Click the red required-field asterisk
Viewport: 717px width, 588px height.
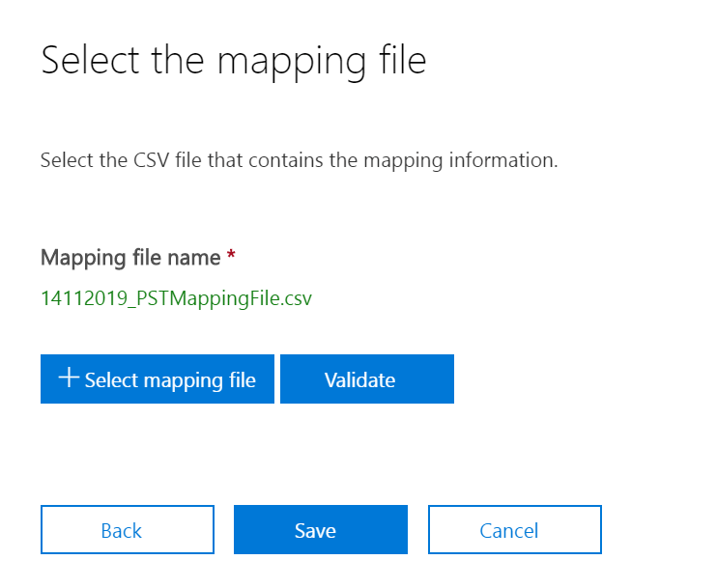[x=231, y=257]
